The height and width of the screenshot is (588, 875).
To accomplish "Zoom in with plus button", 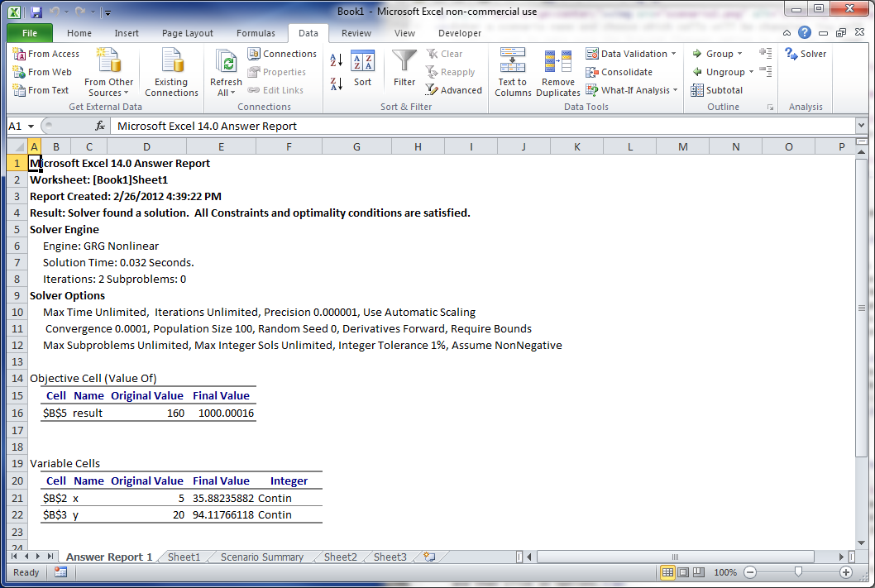I will click(846, 572).
